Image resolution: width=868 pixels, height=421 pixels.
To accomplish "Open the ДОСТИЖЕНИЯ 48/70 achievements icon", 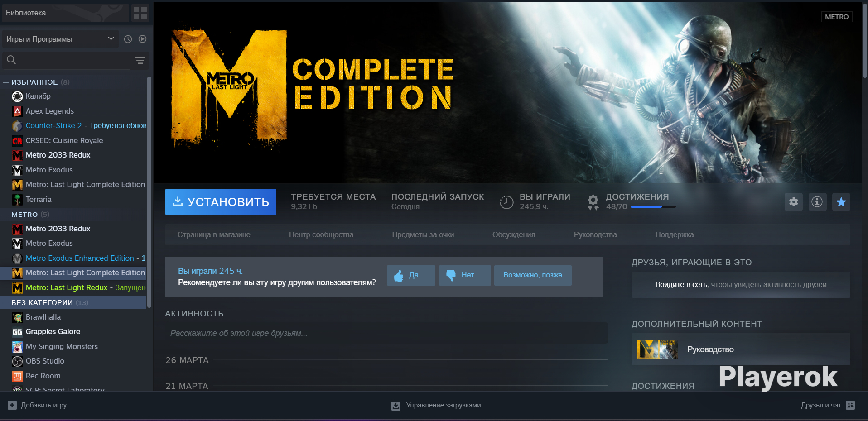I will point(593,202).
